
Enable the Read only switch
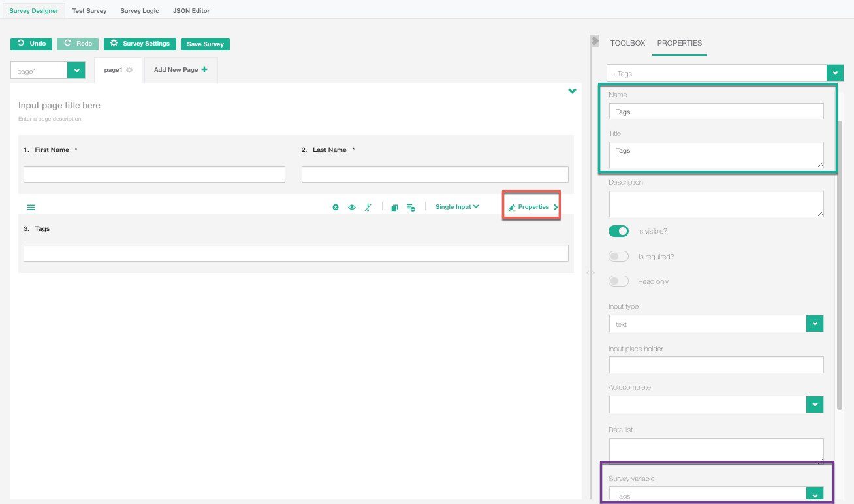point(618,281)
